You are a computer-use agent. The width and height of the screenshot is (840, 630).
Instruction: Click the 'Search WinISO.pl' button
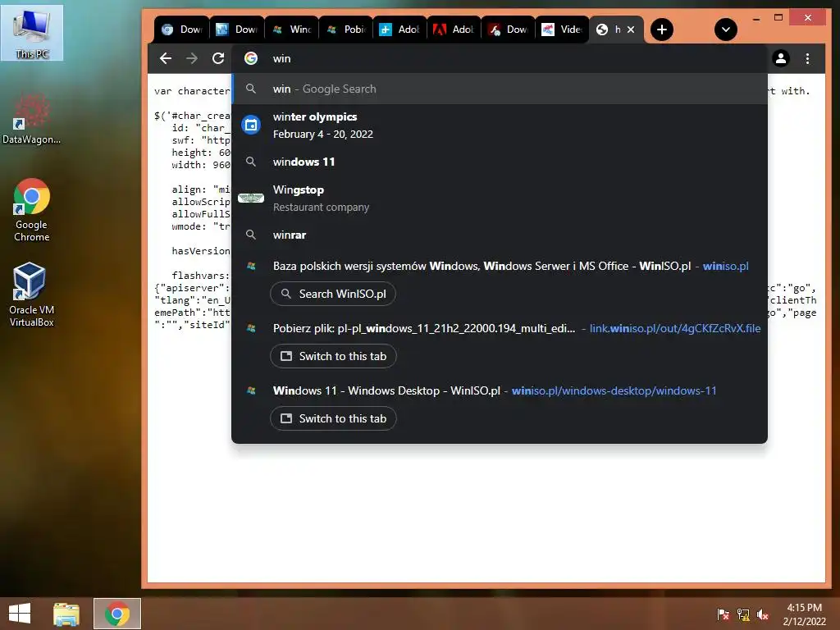pos(333,294)
